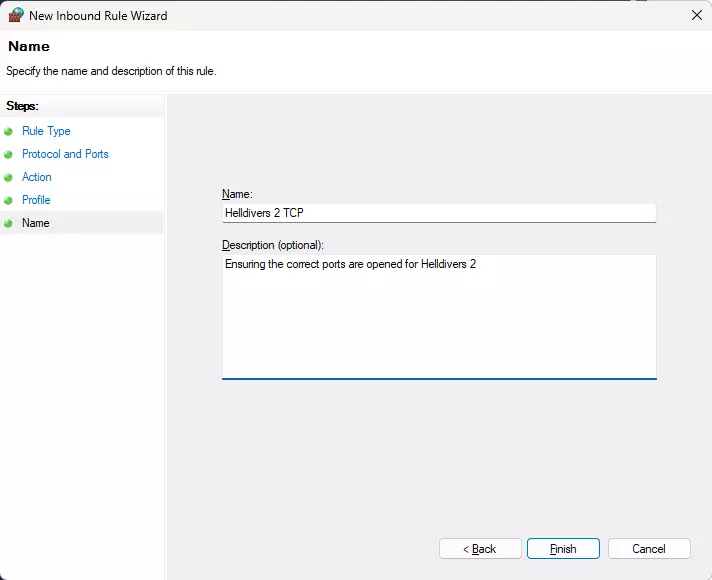Jump to the Action step
Viewport: 712px width, 580px height.
tap(37, 177)
